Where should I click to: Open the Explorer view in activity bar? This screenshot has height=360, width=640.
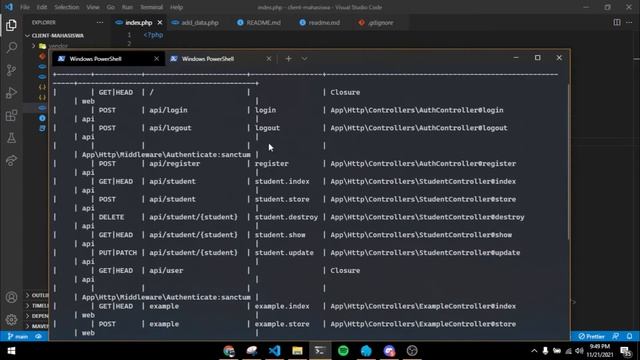tap(11, 25)
